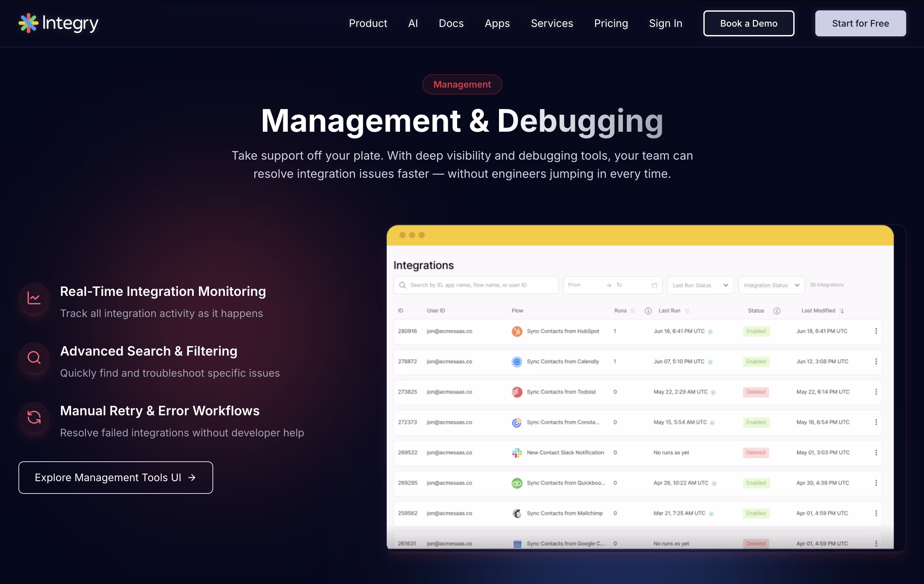The image size is (924, 584).
Task: Click the ID cell 278872
Action: pyautogui.click(x=407, y=361)
